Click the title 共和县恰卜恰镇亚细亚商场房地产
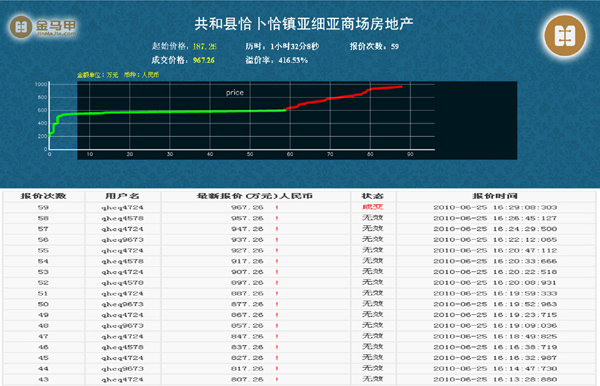 click(304, 24)
